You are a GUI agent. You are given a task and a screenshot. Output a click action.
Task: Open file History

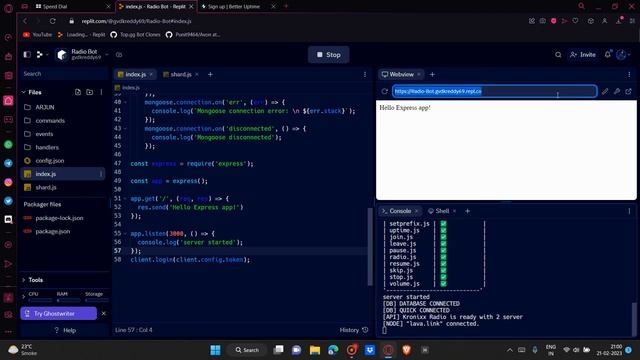pyautogui.click(x=353, y=330)
